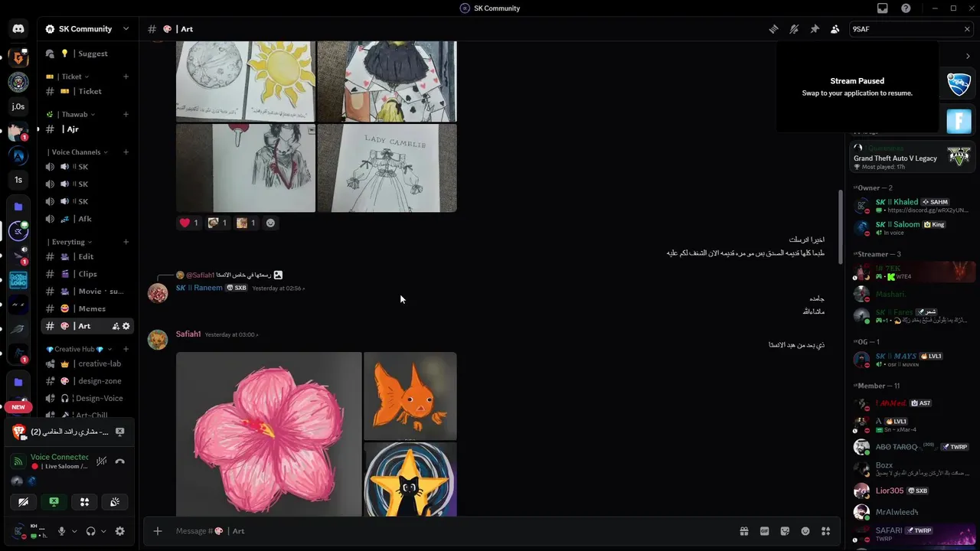Open User Settings gear
This screenshot has height=551, width=980.
pyautogui.click(x=120, y=531)
